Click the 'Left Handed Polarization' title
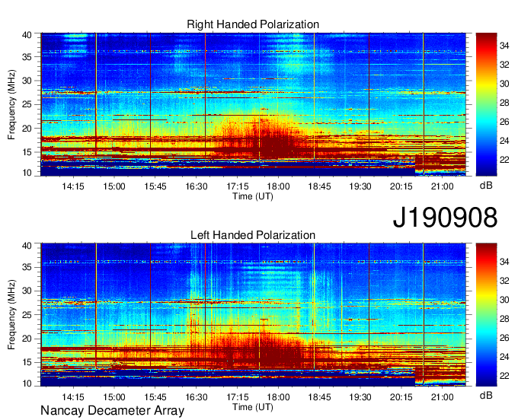The image size is (518, 420). (x=253, y=235)
